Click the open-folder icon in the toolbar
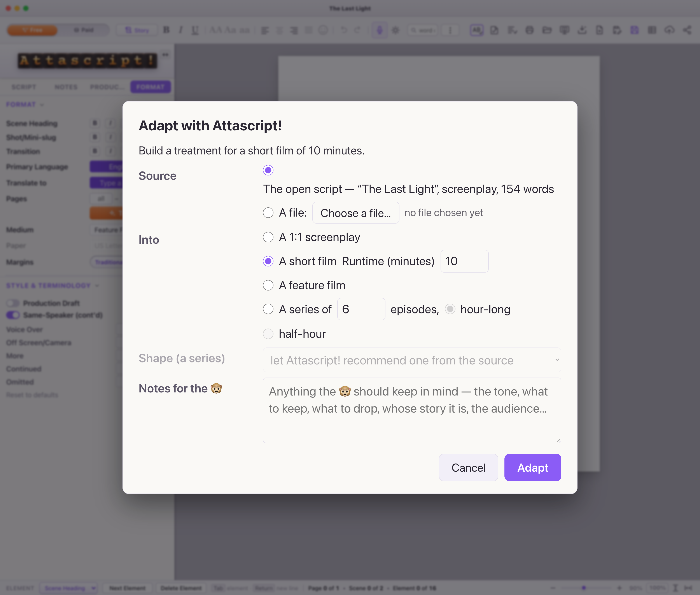This screenshot has width=700, height=595. click(547, 30)
